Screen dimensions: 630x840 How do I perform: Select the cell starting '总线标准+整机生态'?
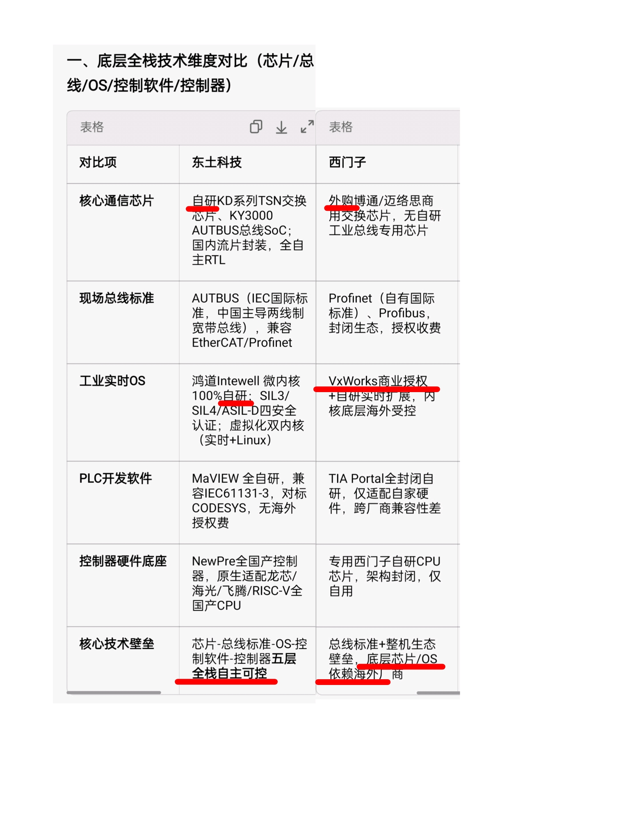tap(387, 660)
